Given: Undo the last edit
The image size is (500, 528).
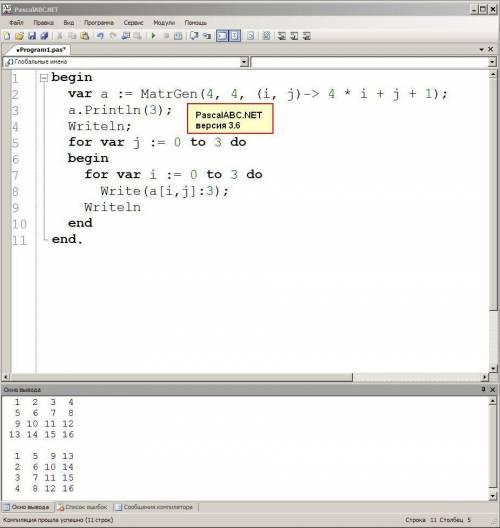Looking at the screenshot, I should coord(100,36).
